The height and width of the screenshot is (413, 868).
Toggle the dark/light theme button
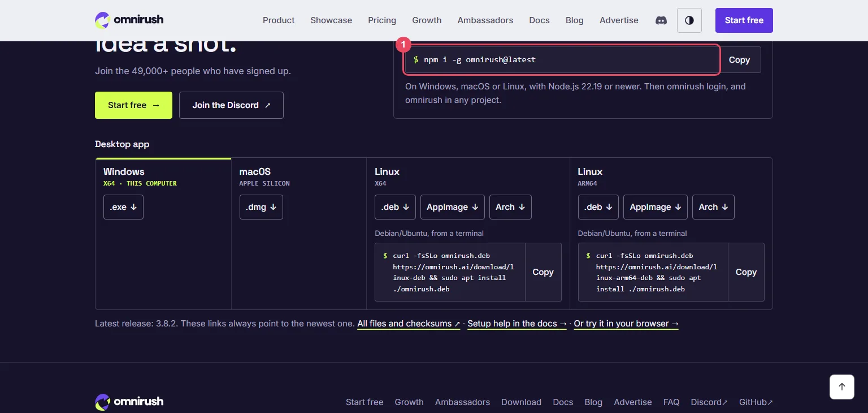pos(689,20)
